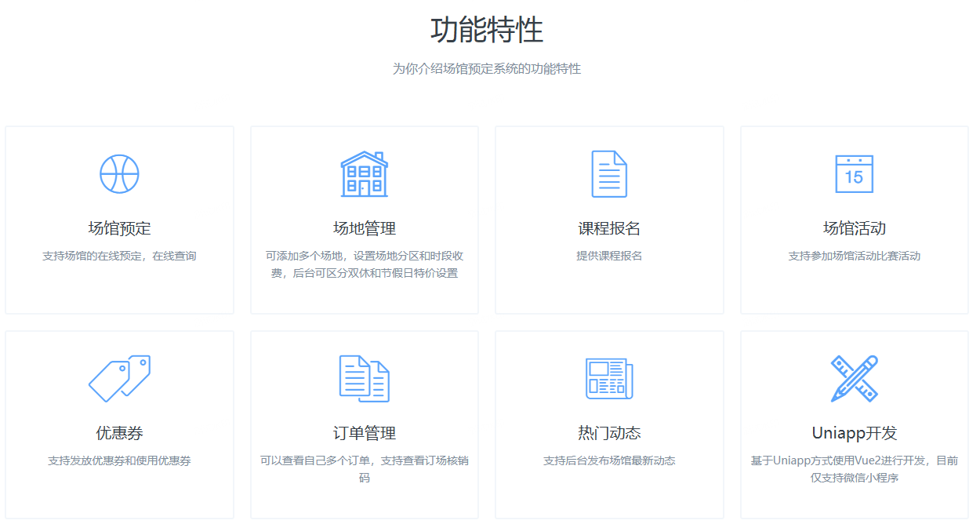This screenshot has width=980, height=524.
Task: Open the 课程报名 title link
Action: [x=609, y=229]
